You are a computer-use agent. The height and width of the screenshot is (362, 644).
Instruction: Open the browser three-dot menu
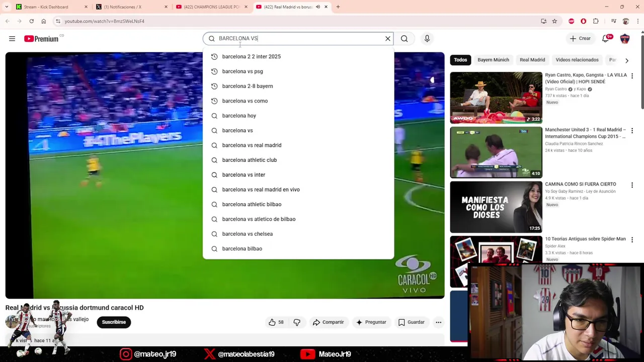pyautogui.click(x=637, y=21)
